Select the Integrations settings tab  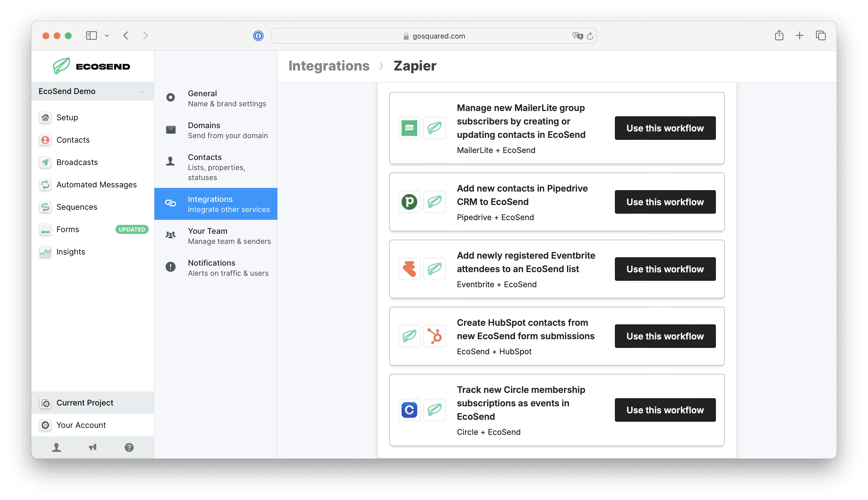(216, 204)
